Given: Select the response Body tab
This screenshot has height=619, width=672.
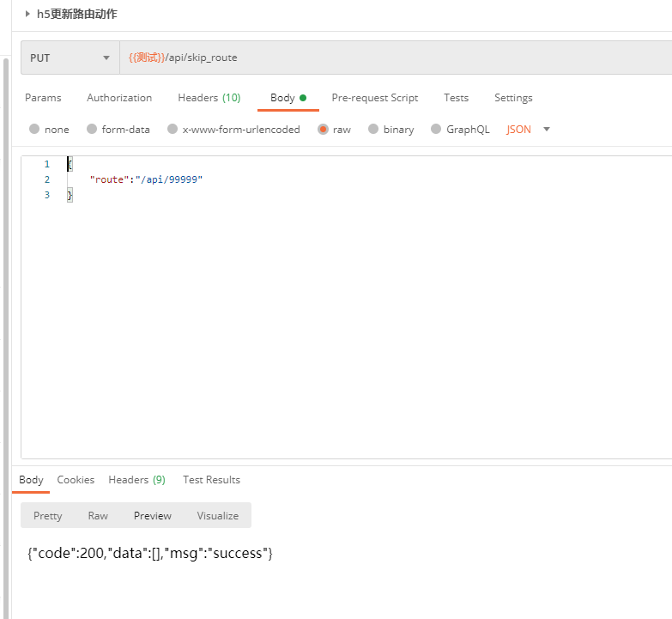Looking at the screenshot, I should click(31, 480).
